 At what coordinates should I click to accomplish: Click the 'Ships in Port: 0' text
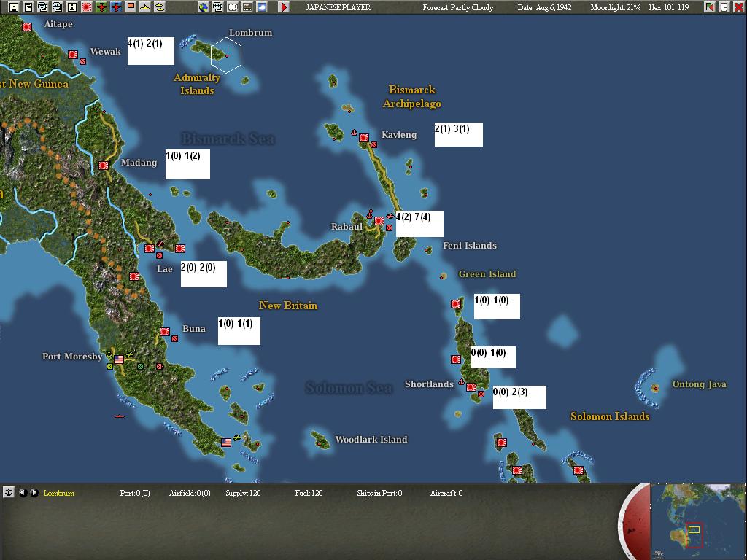tap(379, 494)
